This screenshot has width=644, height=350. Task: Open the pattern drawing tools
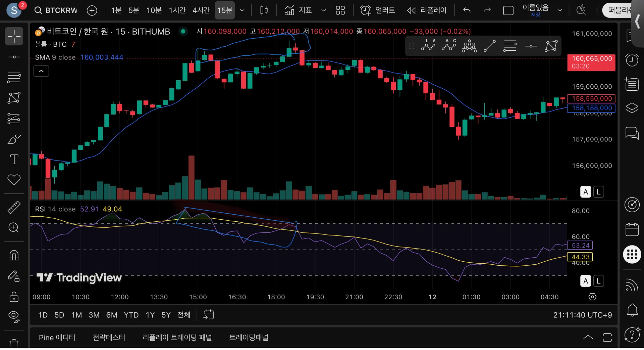click(x=14, y=98)
